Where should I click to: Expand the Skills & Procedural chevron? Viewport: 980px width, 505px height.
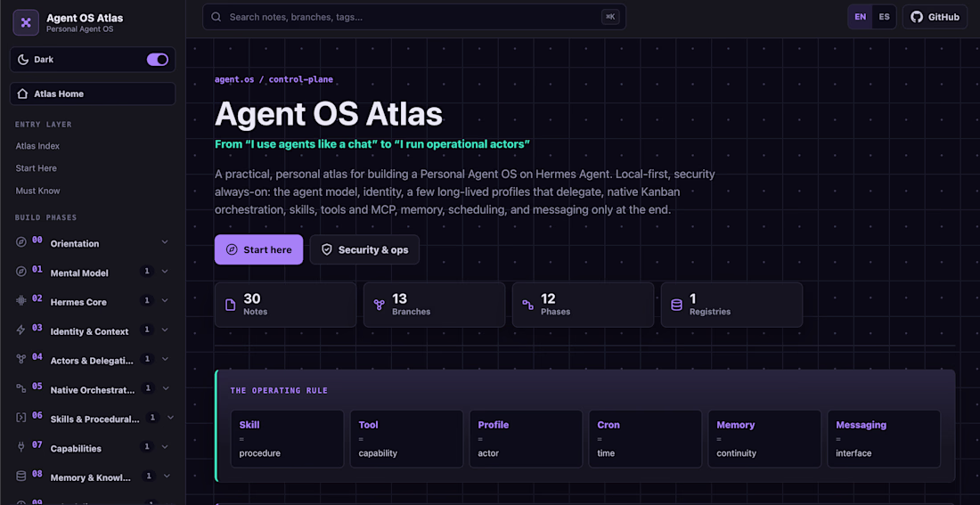pos(171,417)
